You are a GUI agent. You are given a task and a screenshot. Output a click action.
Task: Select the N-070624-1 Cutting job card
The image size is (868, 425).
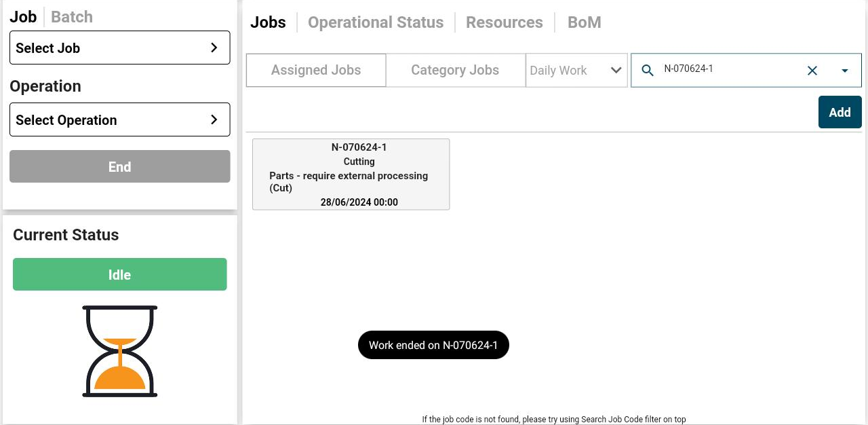click(x=351, y=174)
